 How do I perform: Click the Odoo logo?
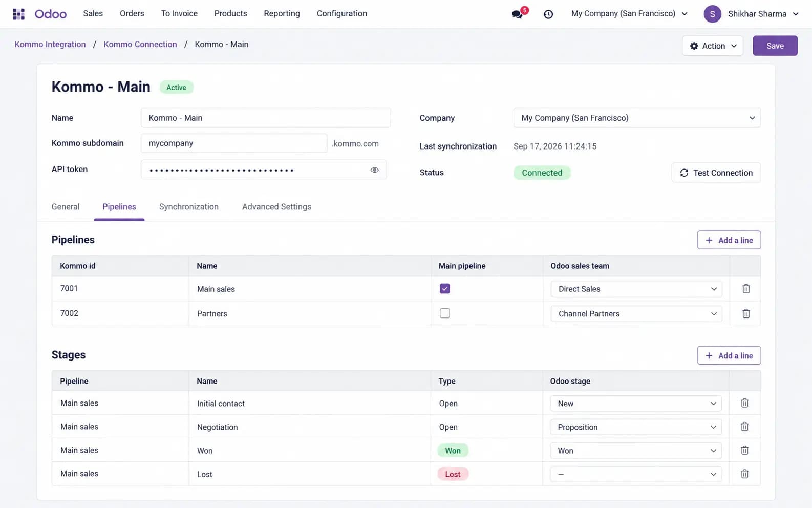tap(51, 14)
